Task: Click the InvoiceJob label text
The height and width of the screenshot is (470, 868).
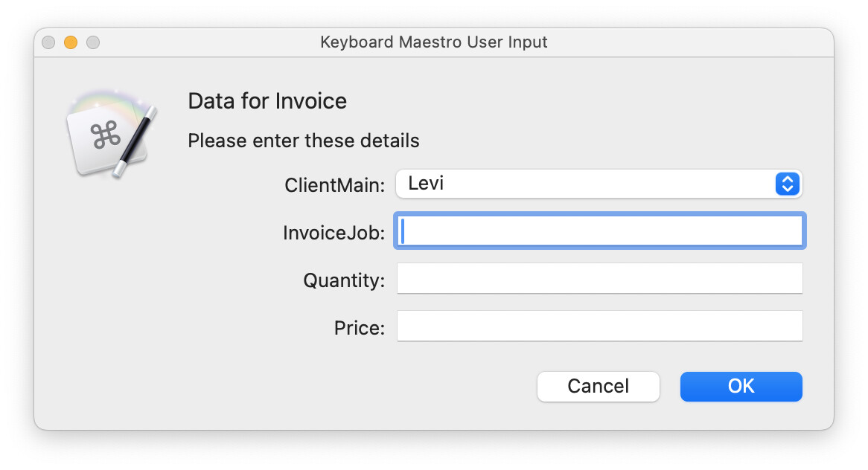Action: click(334, 233)
